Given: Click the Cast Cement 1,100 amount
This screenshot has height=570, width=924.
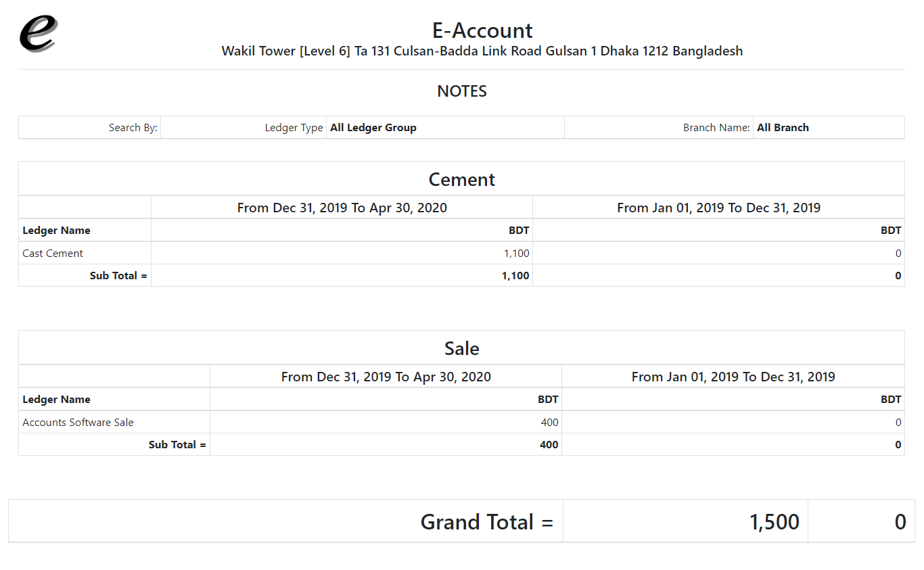Looking at the screenshot, I should (x=516, y=254).
